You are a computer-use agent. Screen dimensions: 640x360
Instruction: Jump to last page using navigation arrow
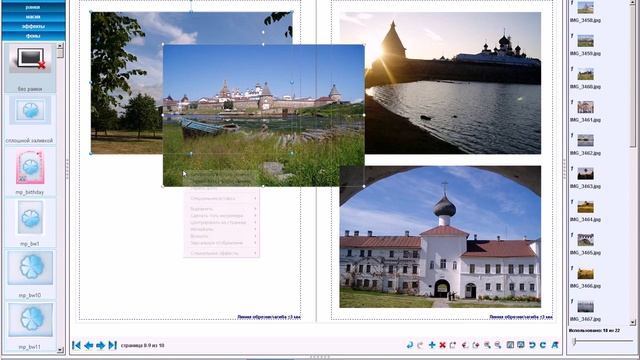point(113,345)
